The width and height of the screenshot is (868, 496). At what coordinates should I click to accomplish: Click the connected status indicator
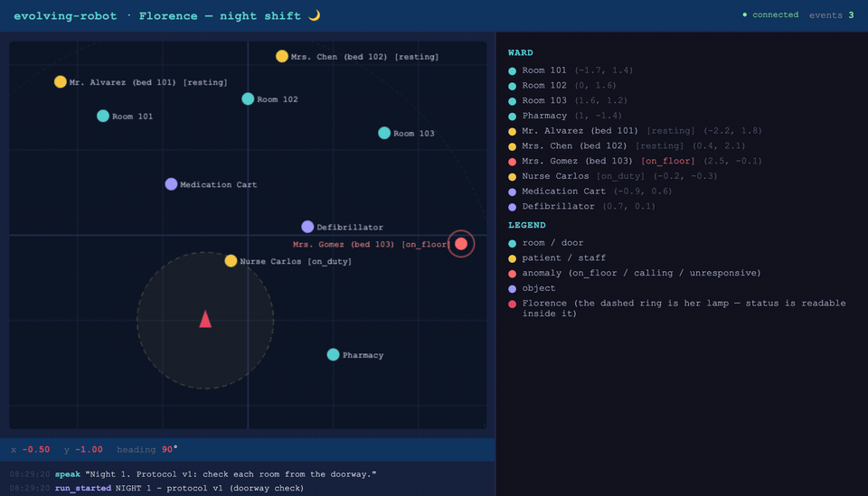(770, 15)
